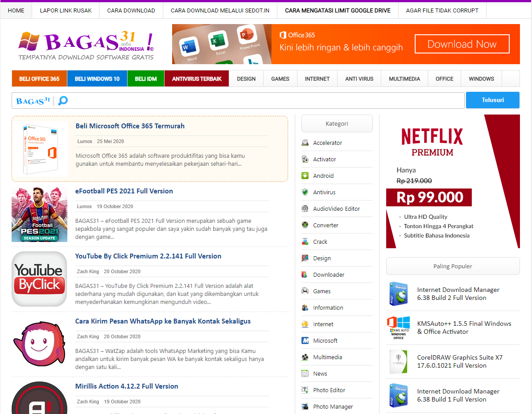Click the Microsoft category icon

coord(305,341)
